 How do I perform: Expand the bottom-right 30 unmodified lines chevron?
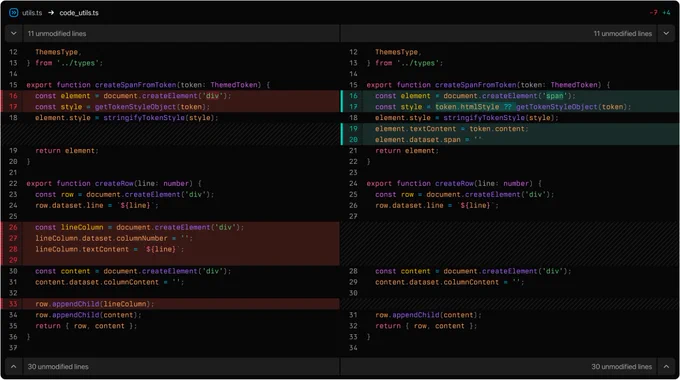coord(666,367)
